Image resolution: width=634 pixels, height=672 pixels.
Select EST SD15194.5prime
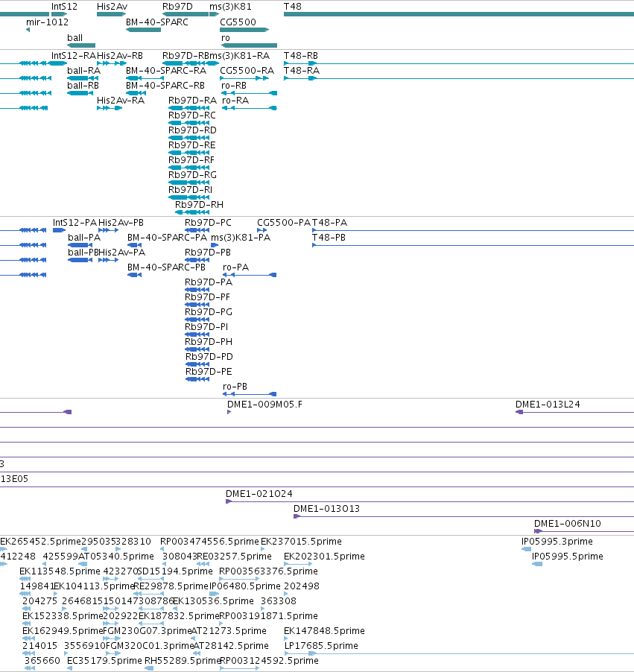pos(175,571)
